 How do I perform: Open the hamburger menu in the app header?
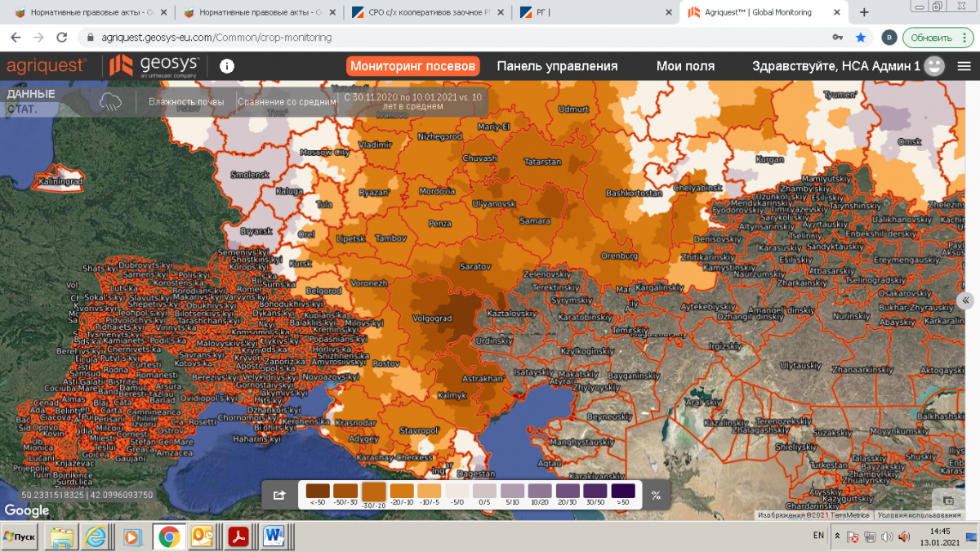click(964, 66)
